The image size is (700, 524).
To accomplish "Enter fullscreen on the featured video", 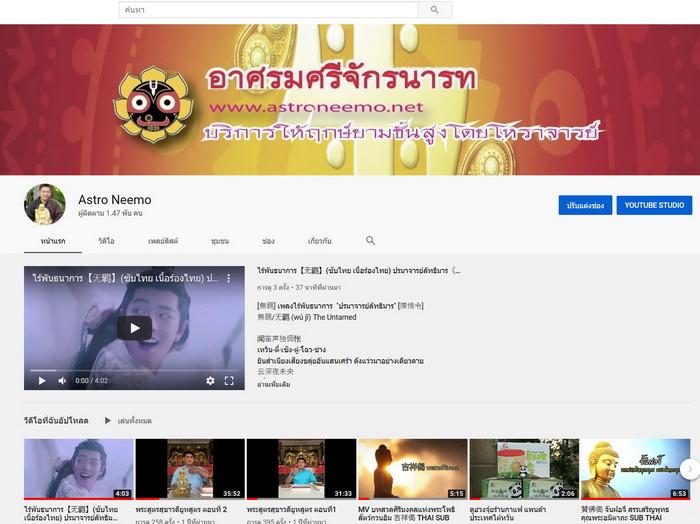I will click(x=229, y=381).
